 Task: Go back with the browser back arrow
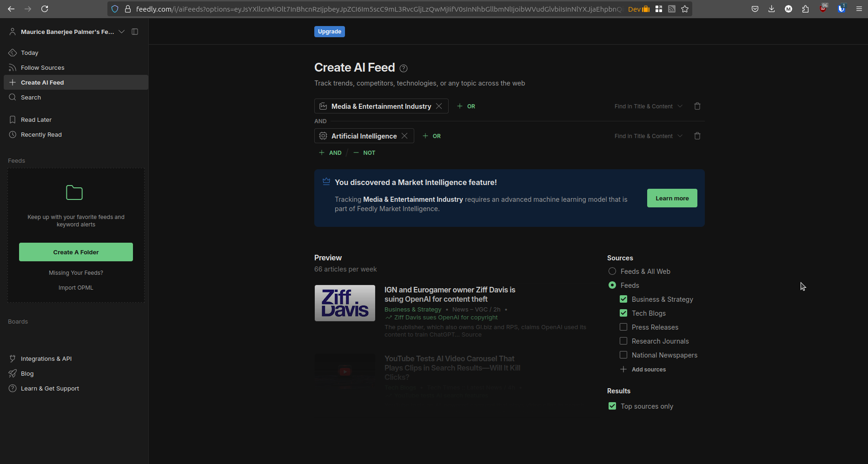tap(11, 9)
